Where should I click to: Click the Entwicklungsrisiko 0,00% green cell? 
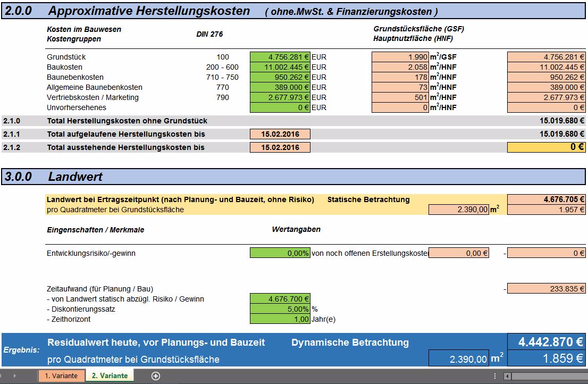pyautogui.click(x=280, y=253)
